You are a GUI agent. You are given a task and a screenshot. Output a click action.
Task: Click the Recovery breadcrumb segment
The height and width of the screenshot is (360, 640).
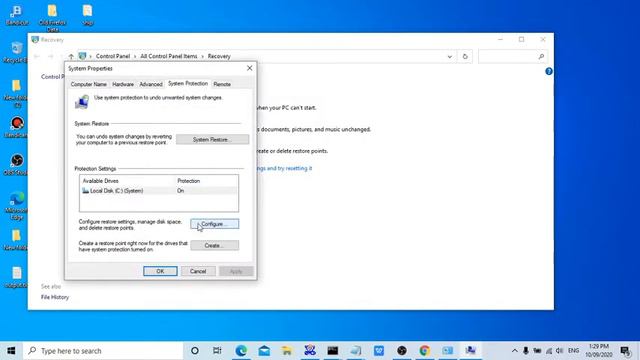click(219, 56)
